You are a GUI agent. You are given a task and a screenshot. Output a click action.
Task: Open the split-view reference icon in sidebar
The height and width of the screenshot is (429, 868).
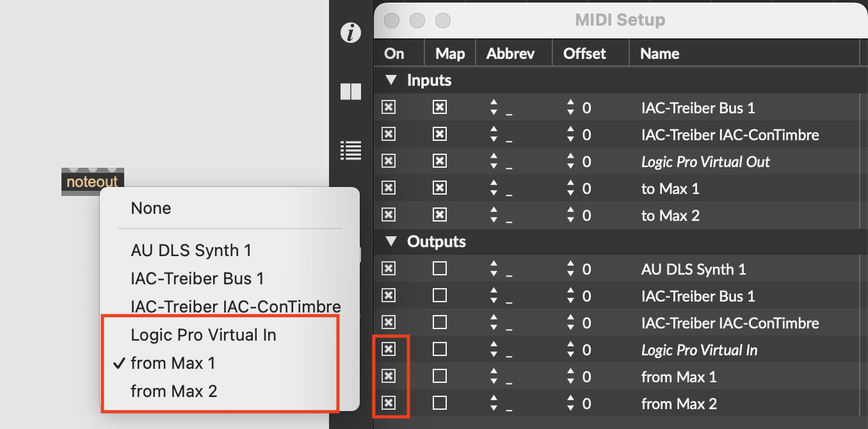(x=351, y=92)
